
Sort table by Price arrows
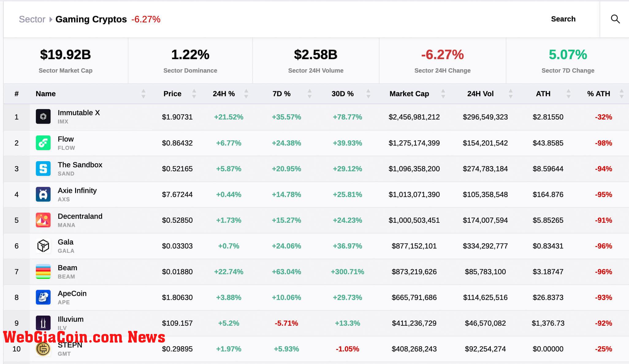[x=194, y=94]
